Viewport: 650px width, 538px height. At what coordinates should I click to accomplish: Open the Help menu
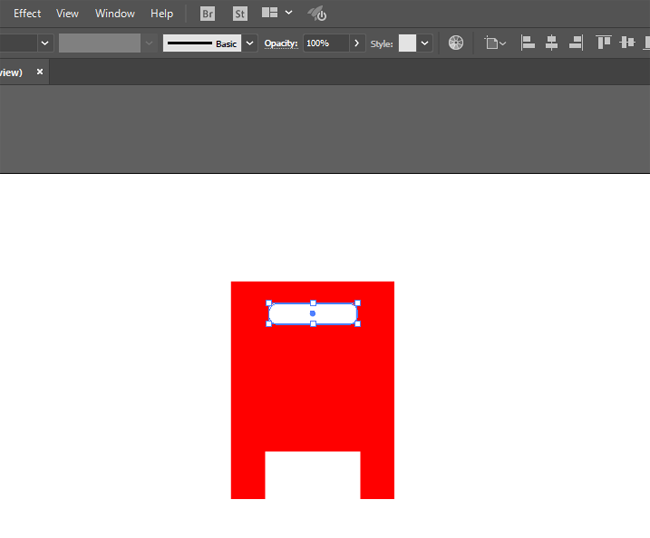162,14
